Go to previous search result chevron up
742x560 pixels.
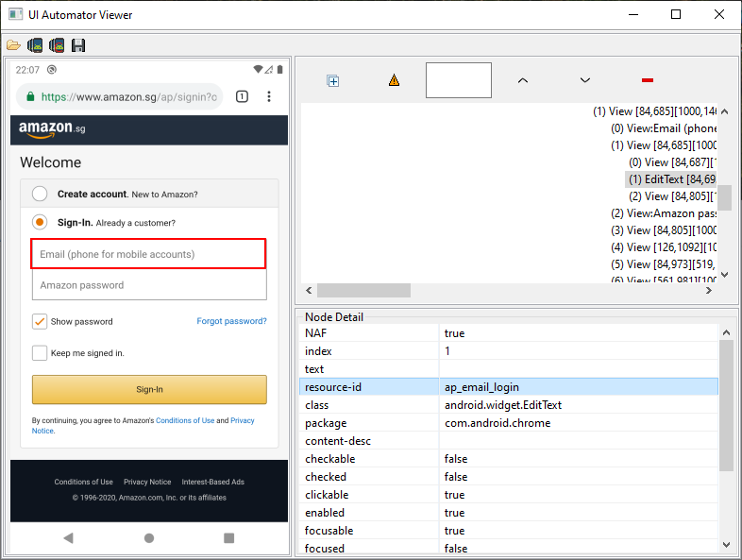(x=522, y=80)
